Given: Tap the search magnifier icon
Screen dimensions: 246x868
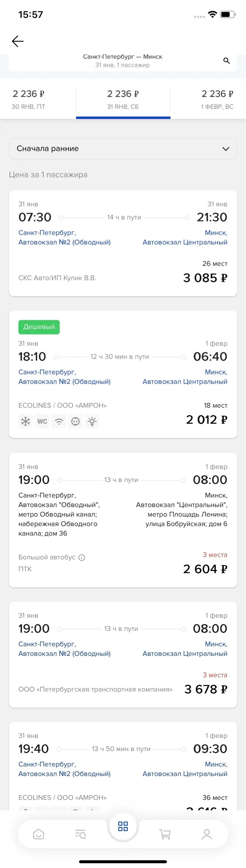Looking at the screenshot, I should click(x=226, y=61).
